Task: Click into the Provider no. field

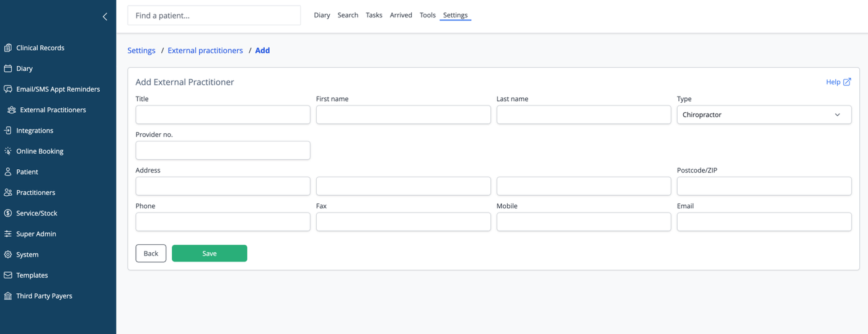Action: point(223,151)
